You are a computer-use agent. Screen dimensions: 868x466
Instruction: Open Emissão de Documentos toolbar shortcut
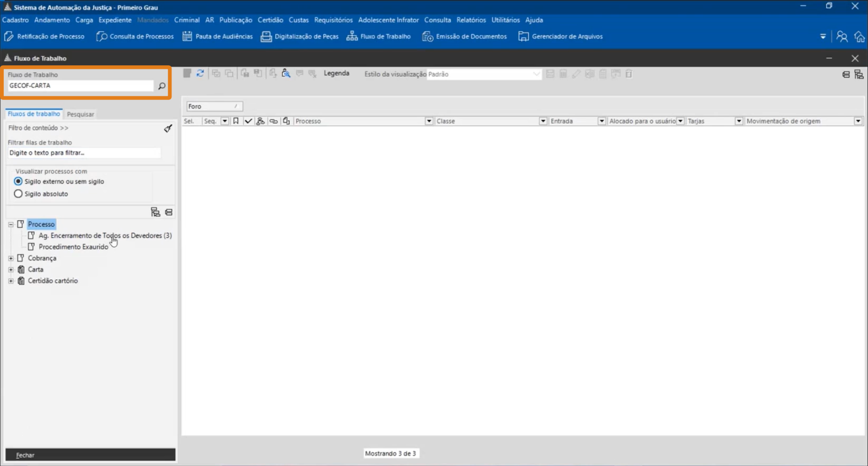pos(465,36)
